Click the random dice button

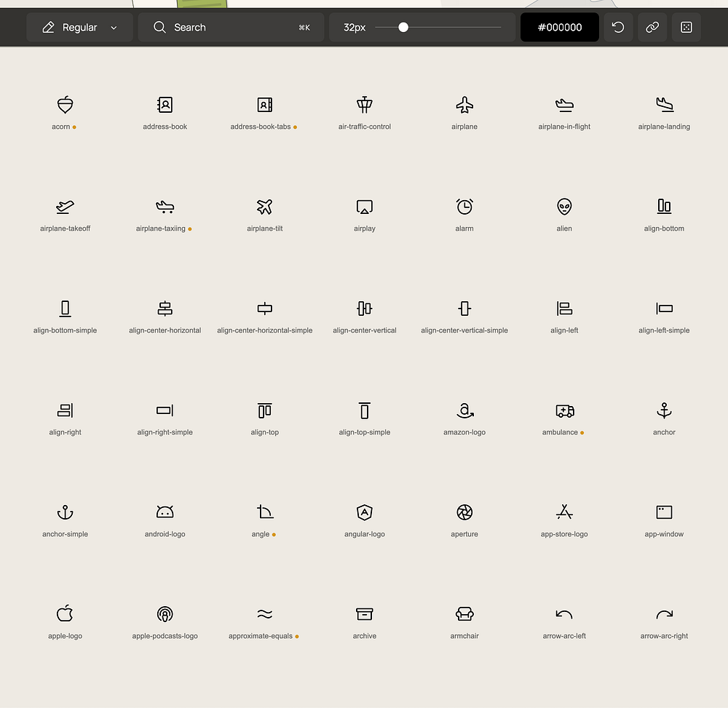click(x=687, y=28)
